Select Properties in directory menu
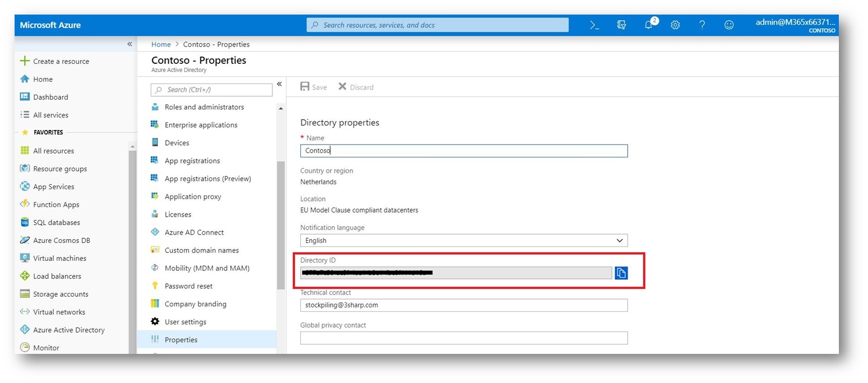This screenshot has width=868, height=383. point(207,340)
